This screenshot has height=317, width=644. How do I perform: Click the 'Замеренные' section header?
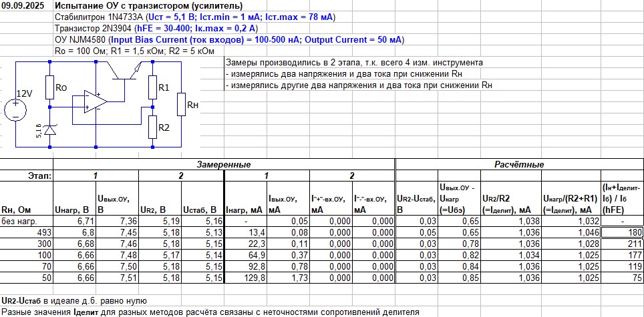(224, 164)
